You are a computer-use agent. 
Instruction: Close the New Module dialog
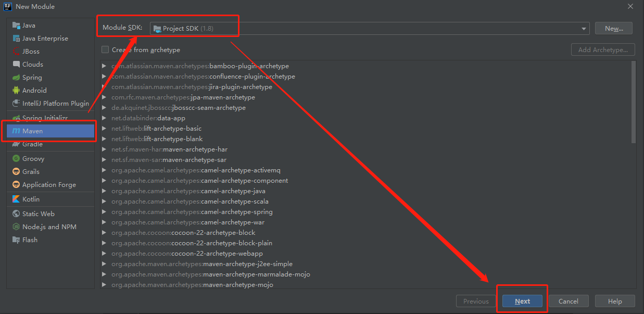[x=630, y=6]
